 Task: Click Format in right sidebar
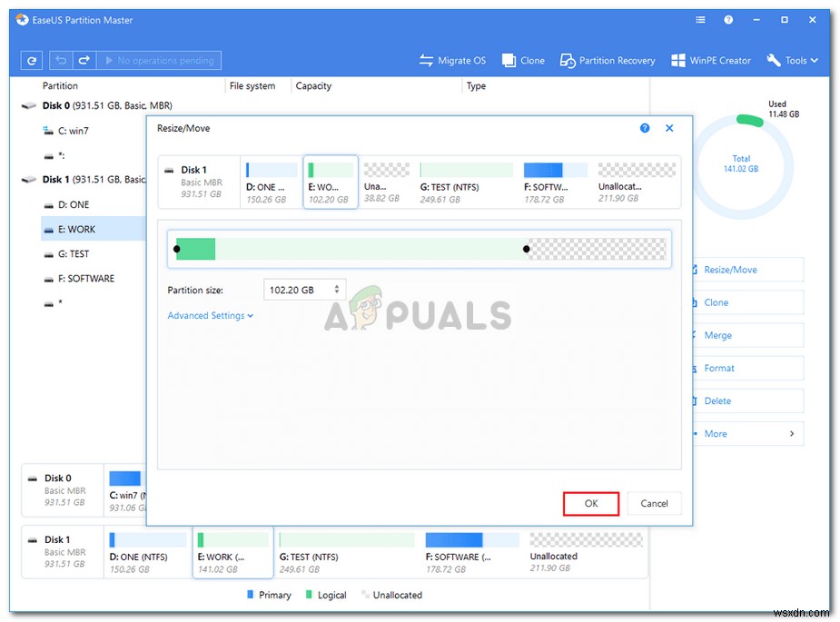[748, 368]
